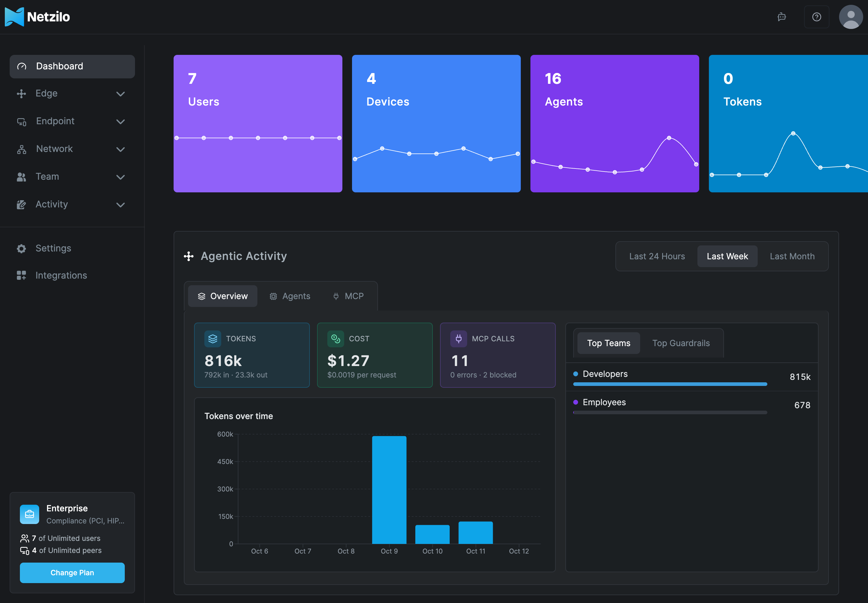The height and width of the screenshot is (603, 868).
Task: Click the Settings gear icon
Action: coord(21,248)
